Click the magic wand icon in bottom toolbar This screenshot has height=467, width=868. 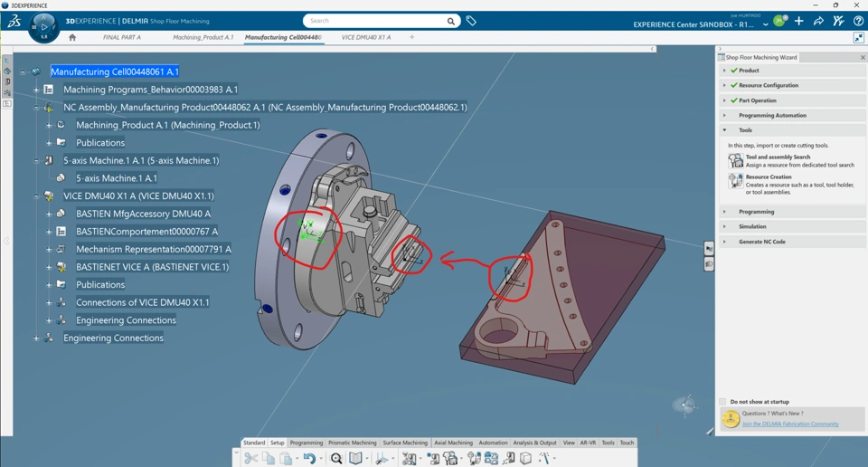(544, 458)
